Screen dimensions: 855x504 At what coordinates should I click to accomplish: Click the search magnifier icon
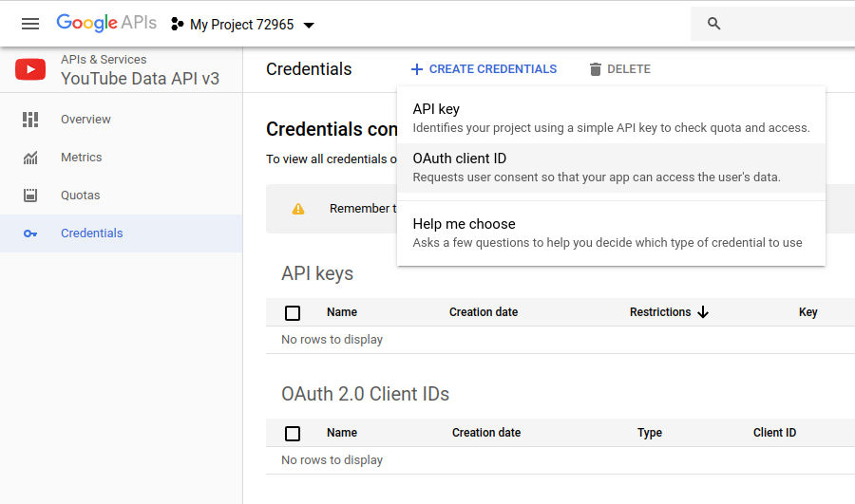pyautogui.click(x=713, y=24)
